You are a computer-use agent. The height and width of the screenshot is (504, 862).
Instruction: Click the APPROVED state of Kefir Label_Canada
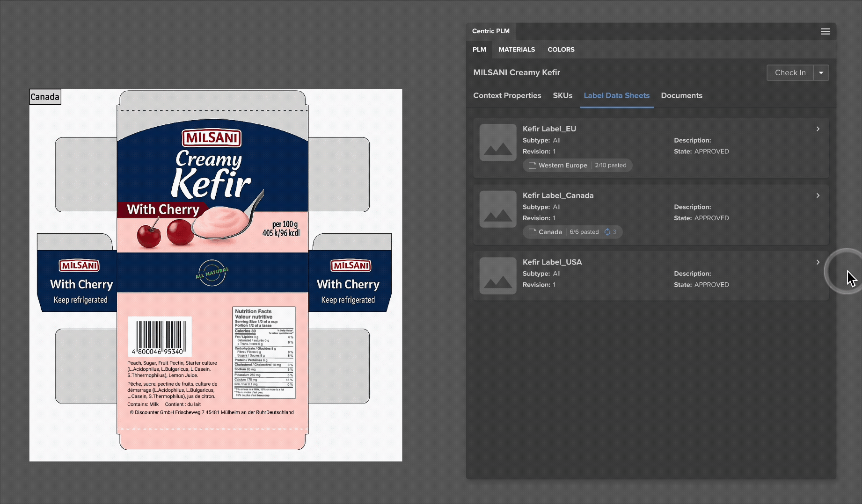[711, 218]
